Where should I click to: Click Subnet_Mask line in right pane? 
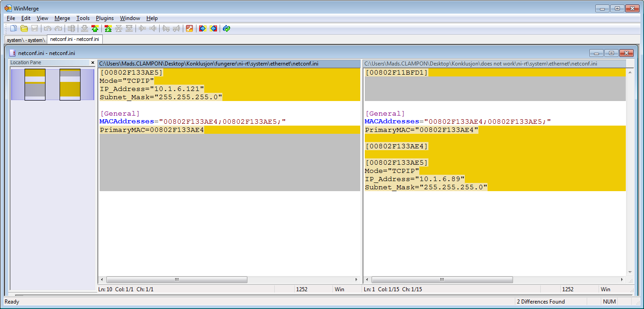click(x=426, y=187)
